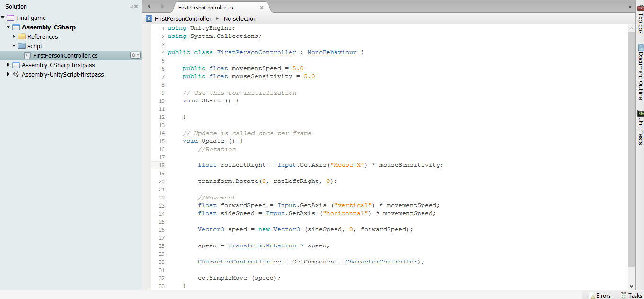Screen dimensions: 644x299
Task: Click the movementSpeed declaration on line 6
Action: [243, 68]
